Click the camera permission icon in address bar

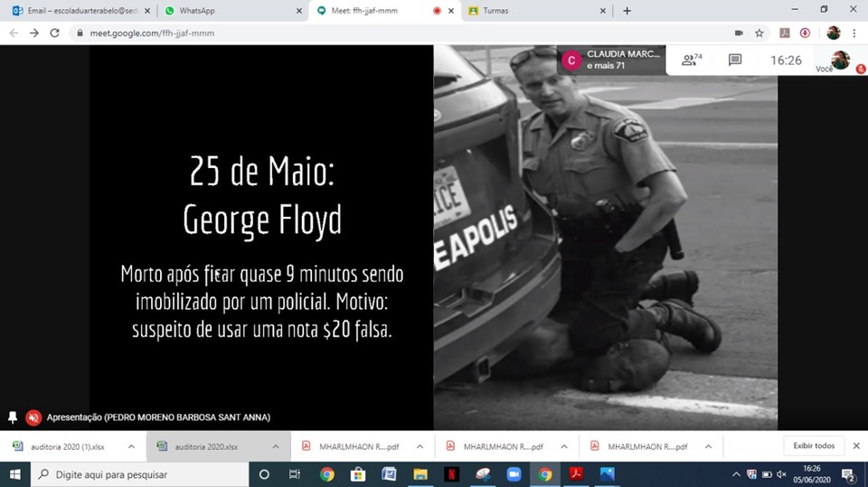738,33
